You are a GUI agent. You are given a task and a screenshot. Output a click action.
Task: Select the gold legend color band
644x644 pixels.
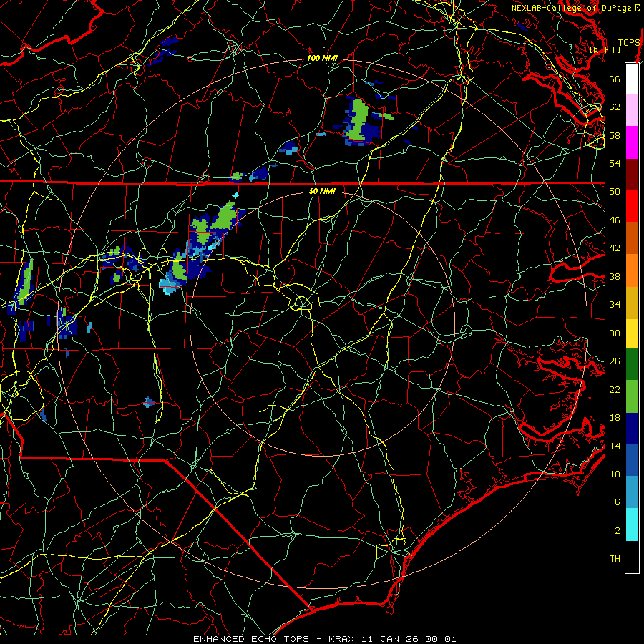pos(632,303)
